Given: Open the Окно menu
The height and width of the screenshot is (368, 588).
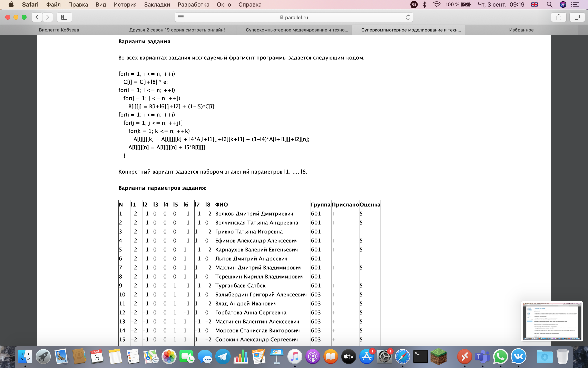Looking at the screenshot, I should point(224,4).
